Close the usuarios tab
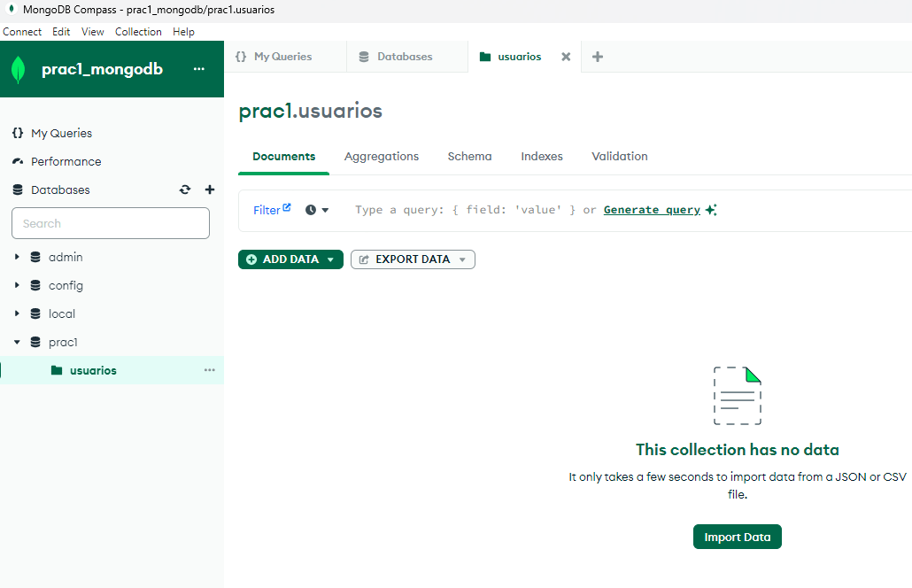 [x=566, y=57]
